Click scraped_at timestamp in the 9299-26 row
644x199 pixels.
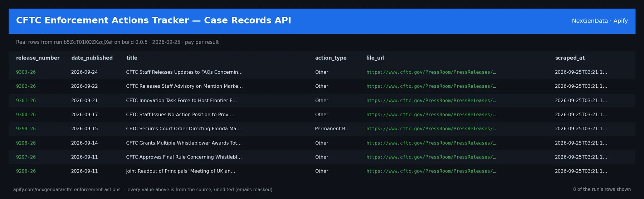(x=581, y=129)
